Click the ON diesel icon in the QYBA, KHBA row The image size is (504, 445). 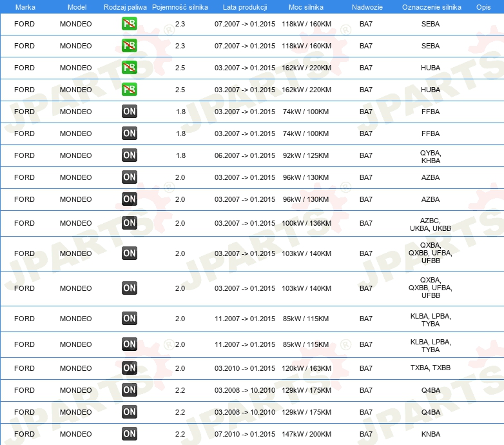(x=130, y=155)
